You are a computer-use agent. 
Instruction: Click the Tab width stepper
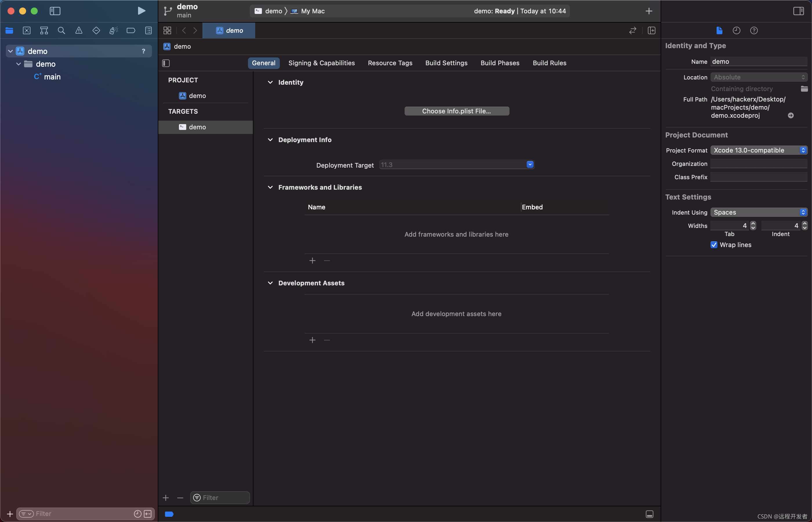point(753,225)
